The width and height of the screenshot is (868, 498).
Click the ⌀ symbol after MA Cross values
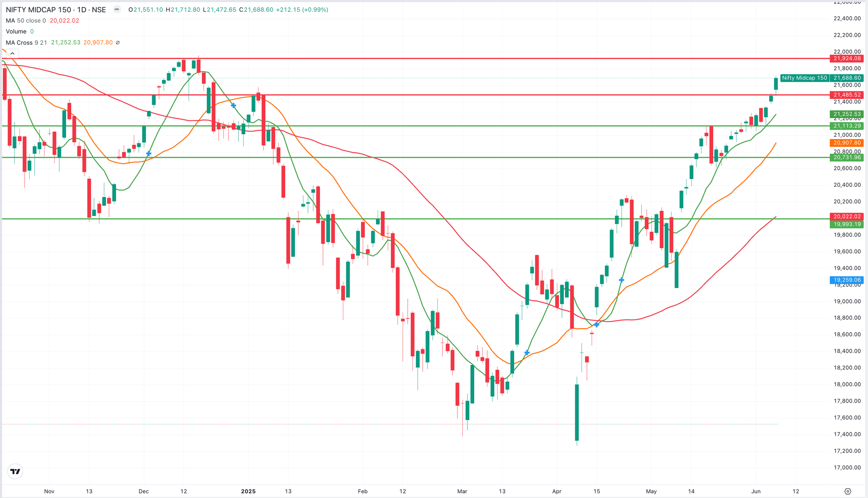[x=118, y=42]
